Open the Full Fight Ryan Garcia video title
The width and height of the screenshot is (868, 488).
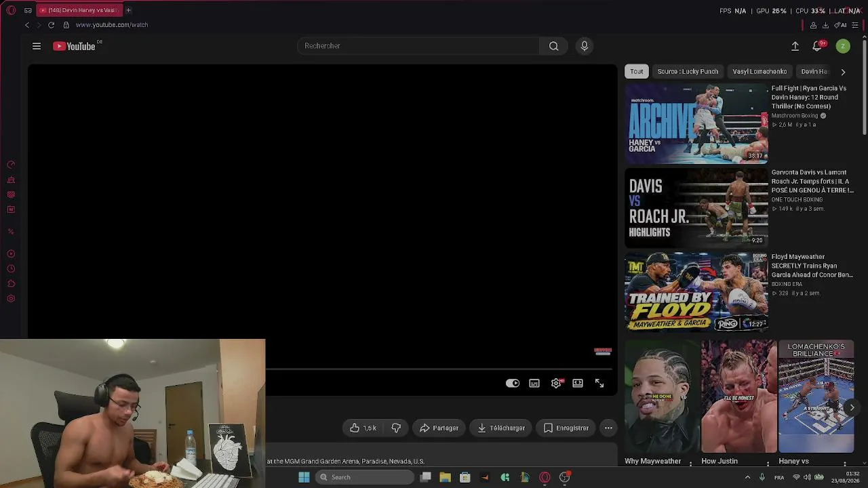pyautogui.click(x=809, y=97)
